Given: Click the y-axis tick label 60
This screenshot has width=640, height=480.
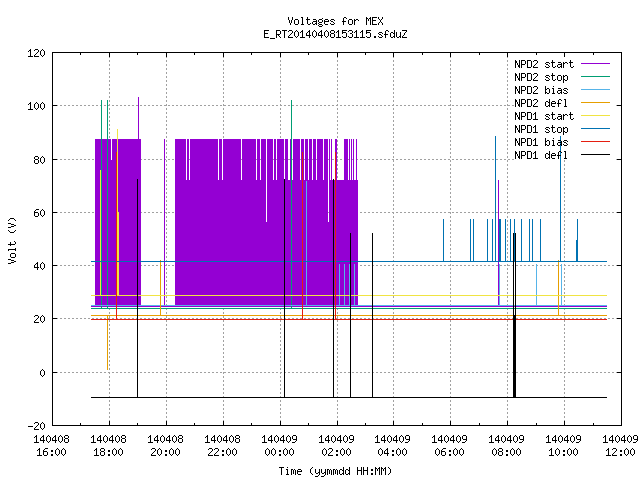Looking at the screenshot, I should click(39, 213).
